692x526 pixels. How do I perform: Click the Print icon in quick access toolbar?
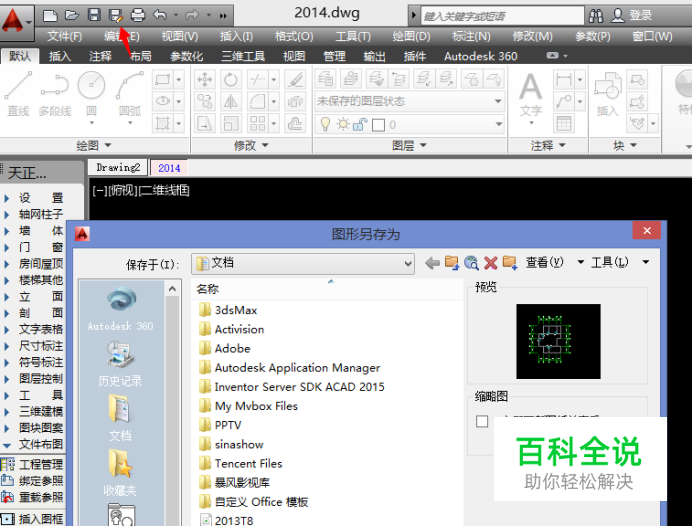pyautogui.click(x=138, y=16)
